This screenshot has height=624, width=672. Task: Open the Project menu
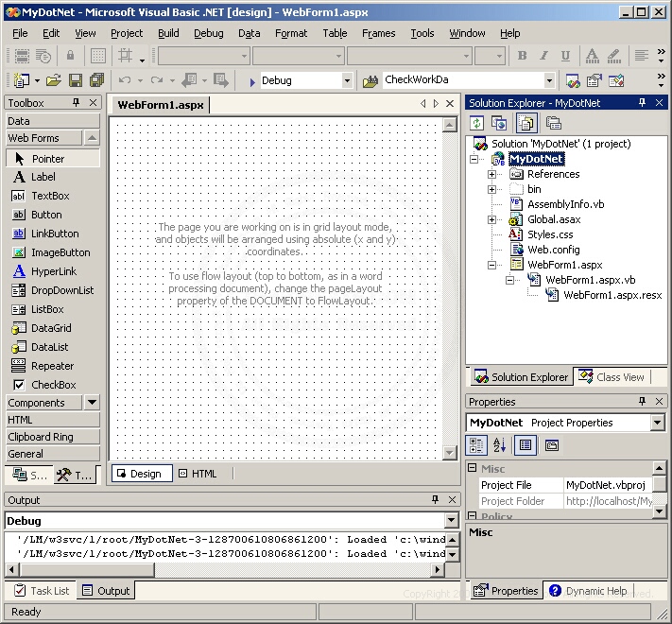coord(127,33)
